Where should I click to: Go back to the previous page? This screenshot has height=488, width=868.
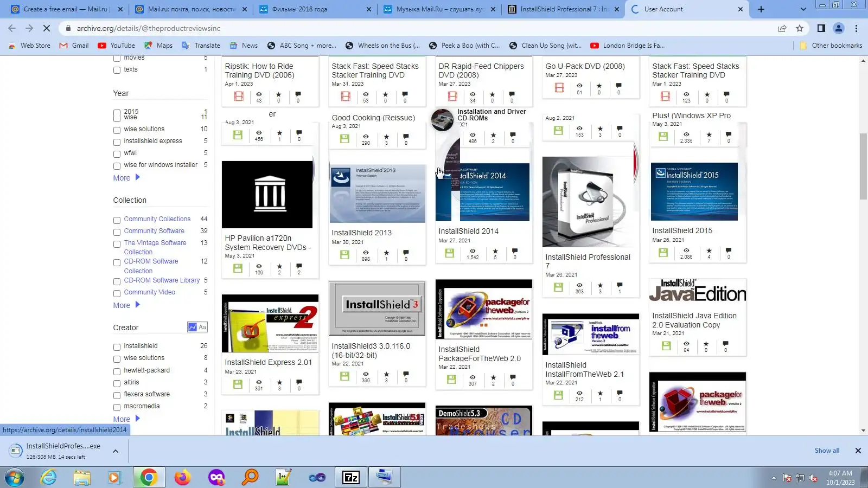point(12,28)
